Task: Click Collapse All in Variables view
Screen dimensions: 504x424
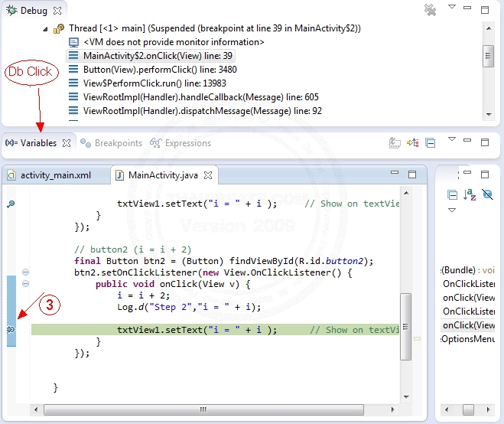Action: 430,142
